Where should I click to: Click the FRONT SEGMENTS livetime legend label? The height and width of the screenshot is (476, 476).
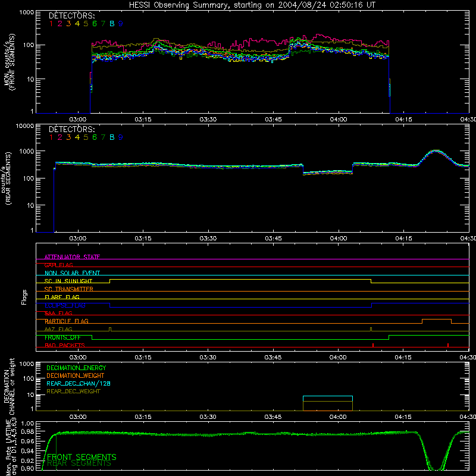point(82,457)
